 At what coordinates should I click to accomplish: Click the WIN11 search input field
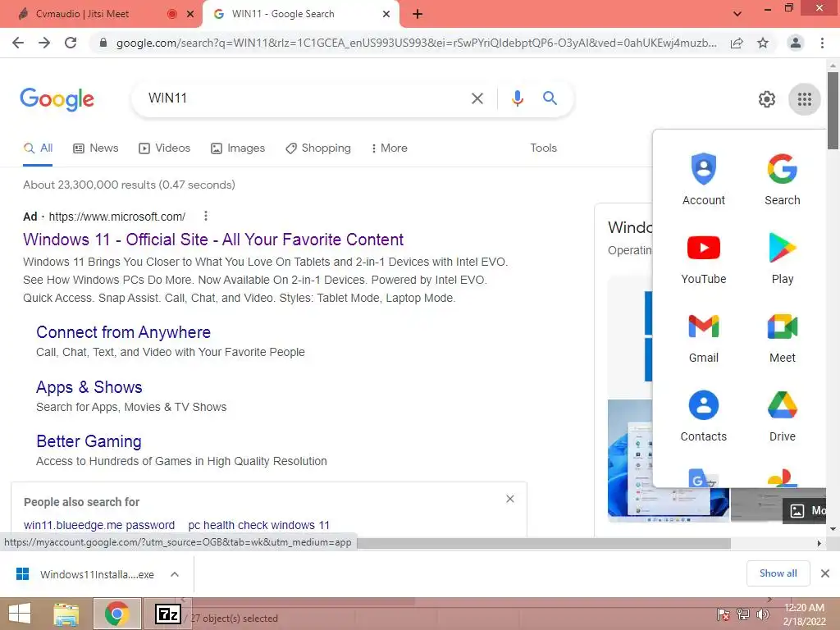click(x=300, y=98)
